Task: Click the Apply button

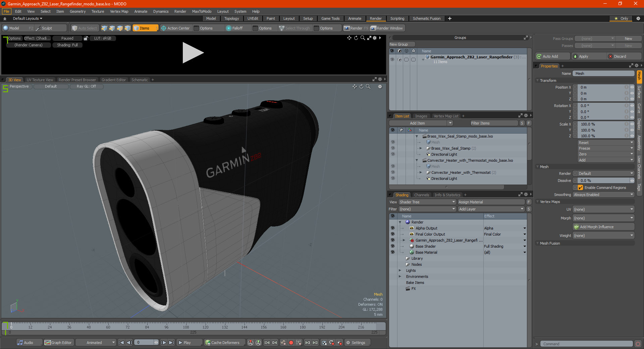Action: (589, 56)
